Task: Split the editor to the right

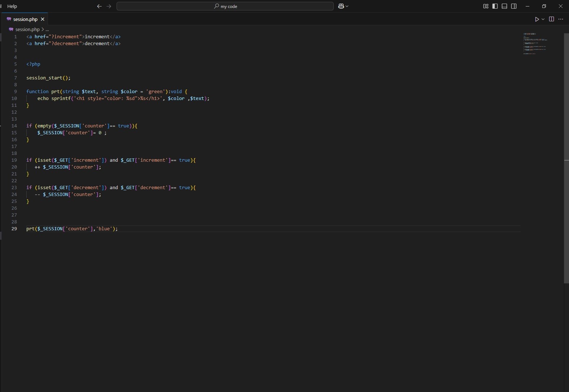Action: [x=551, y=19]
